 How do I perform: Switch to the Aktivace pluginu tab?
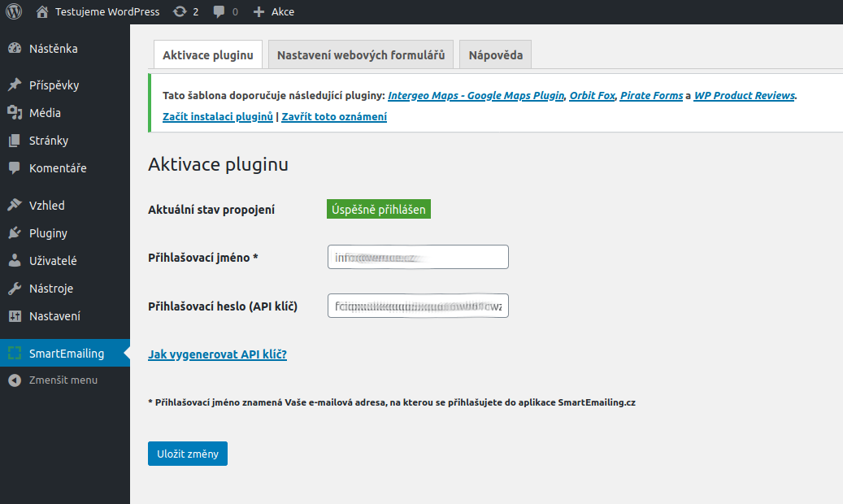[x=208, y=54]
